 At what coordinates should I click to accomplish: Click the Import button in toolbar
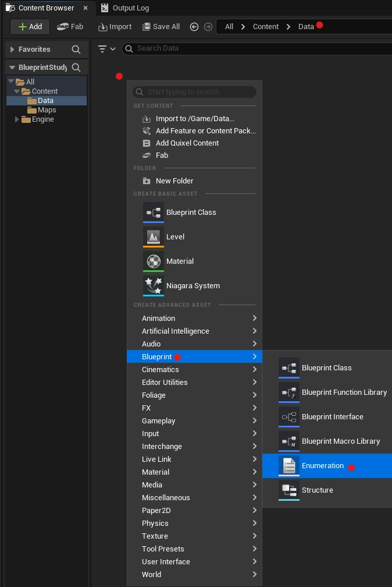click(x=115, y=27)
